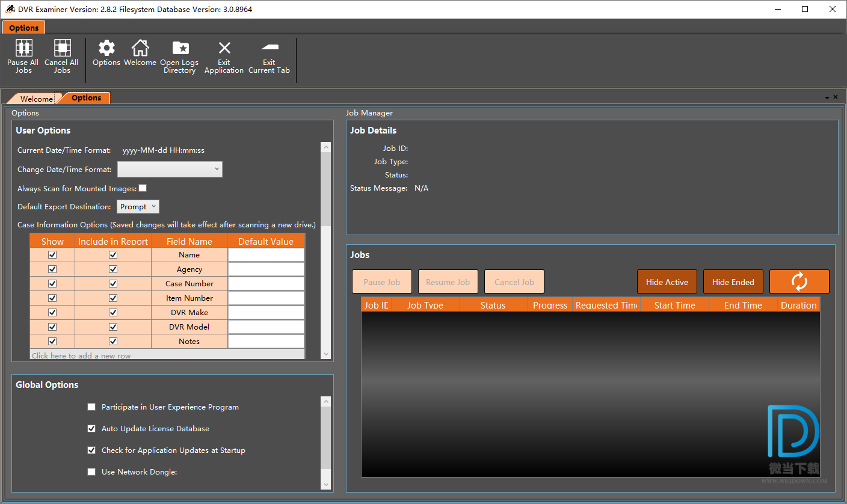This screenshot has width=847, height=504.
Task: Click the 'N/A' status message value
Action: (421, 188)
